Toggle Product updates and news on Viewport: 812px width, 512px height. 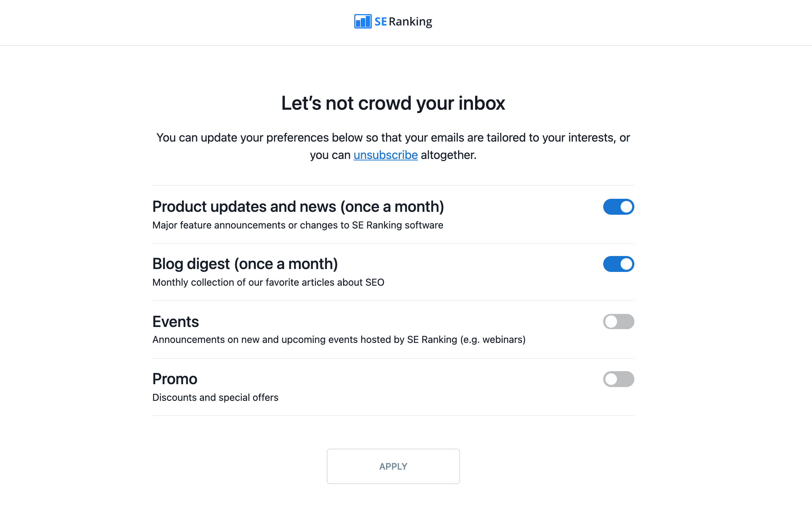pos(619,206)
